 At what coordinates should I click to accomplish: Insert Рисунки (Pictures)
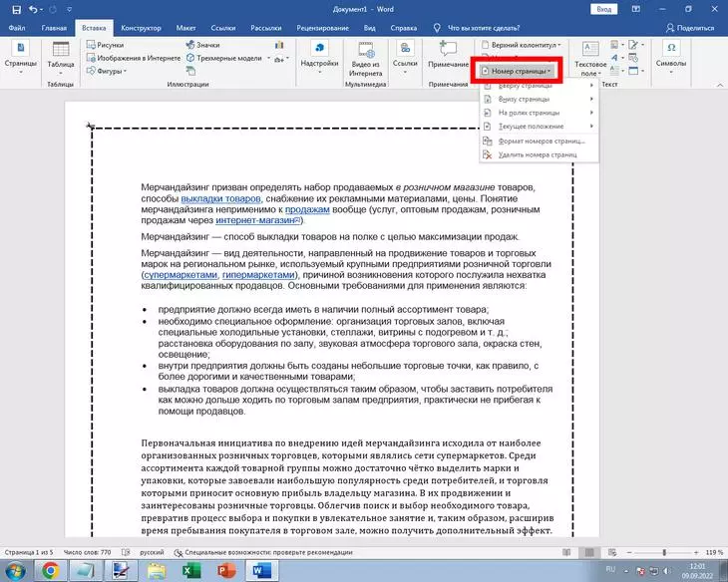(x=106, y=45)
